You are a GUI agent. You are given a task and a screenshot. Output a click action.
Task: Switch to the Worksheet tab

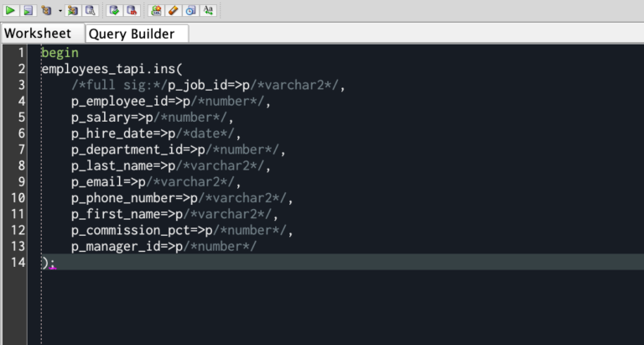point(38,34)
